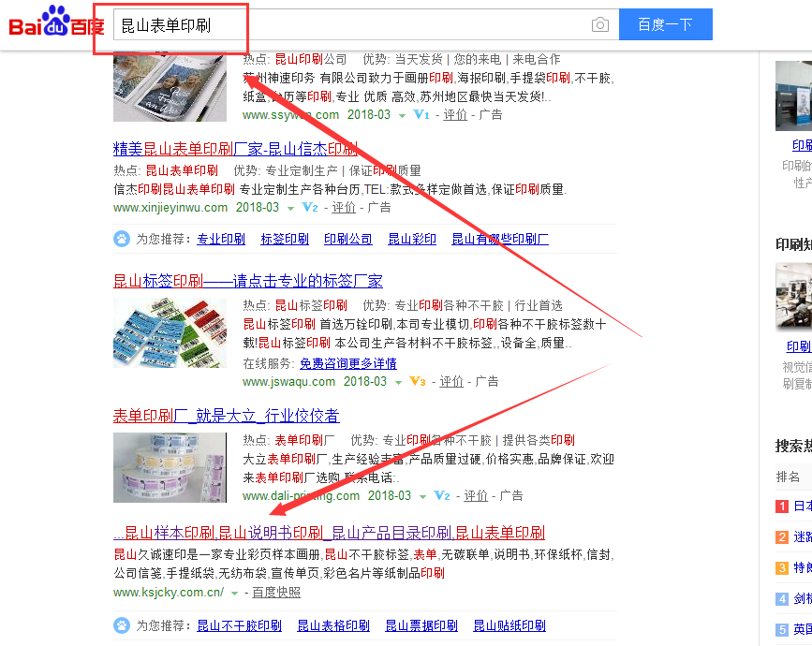
Task: Click in the search box containing 昆山表单印刷
Action: (352, 24)
